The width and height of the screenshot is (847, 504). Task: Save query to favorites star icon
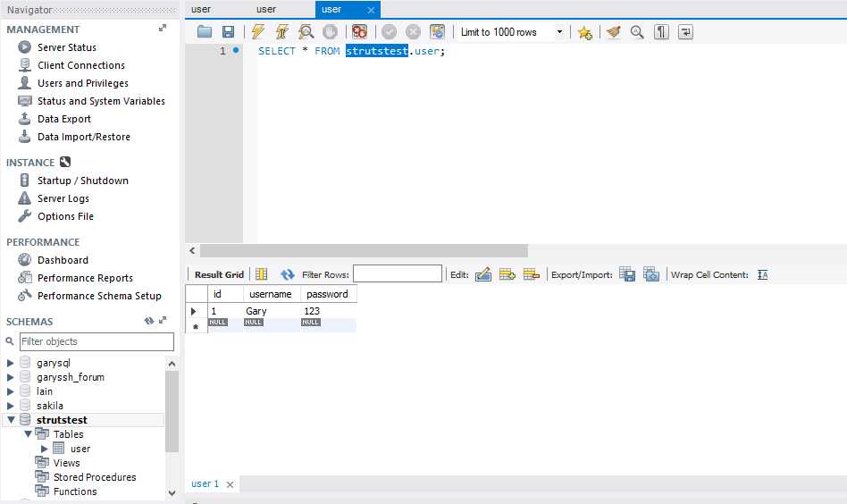584,32
